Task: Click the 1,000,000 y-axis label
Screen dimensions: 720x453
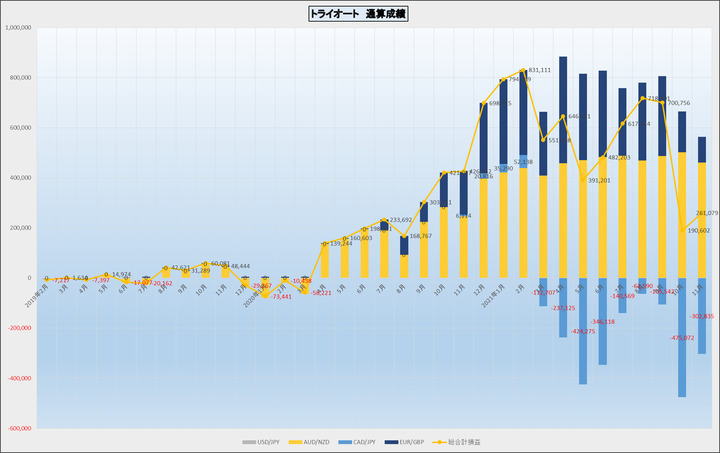Action: click(x=18, y=28)
